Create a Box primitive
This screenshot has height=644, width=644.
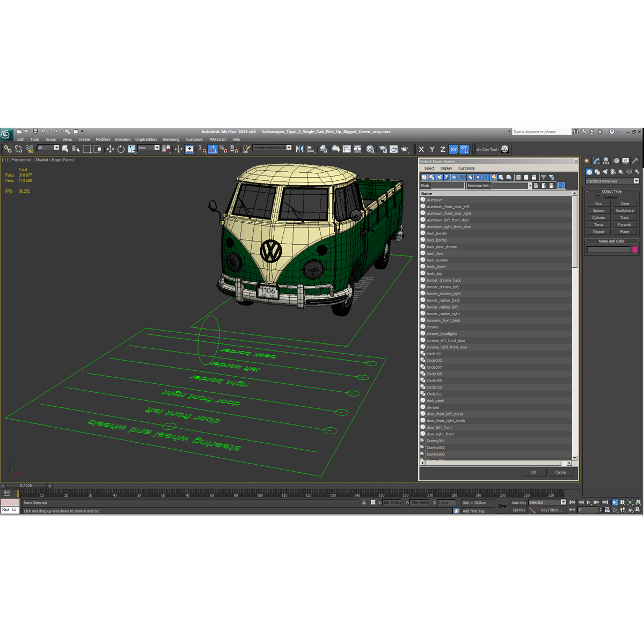point(598,204)
